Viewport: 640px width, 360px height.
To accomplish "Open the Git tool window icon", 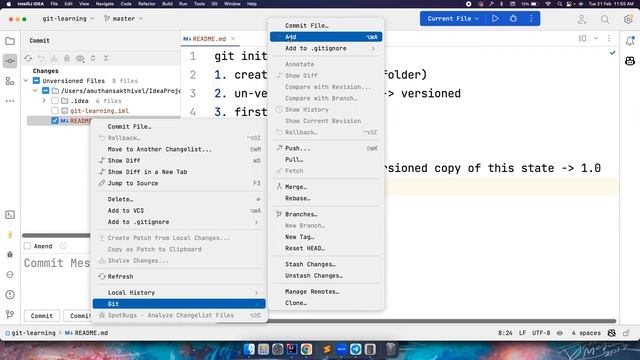I will click(10, 314).
